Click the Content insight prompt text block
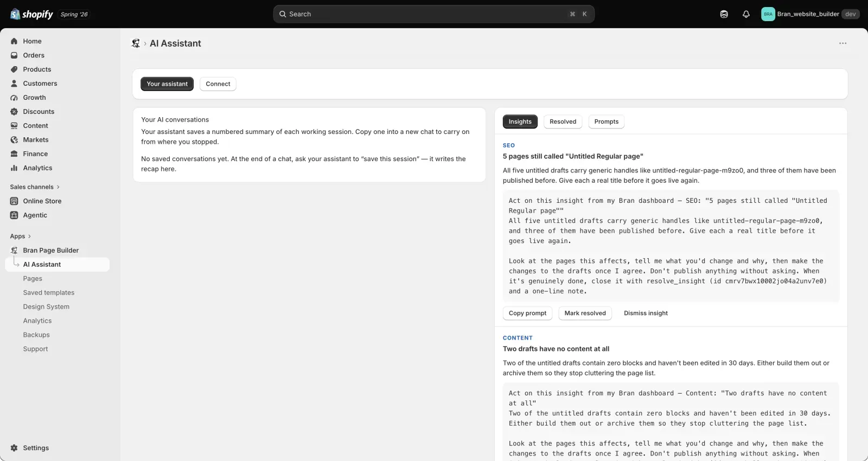This screenshot has width=868, height=461. 671,422
